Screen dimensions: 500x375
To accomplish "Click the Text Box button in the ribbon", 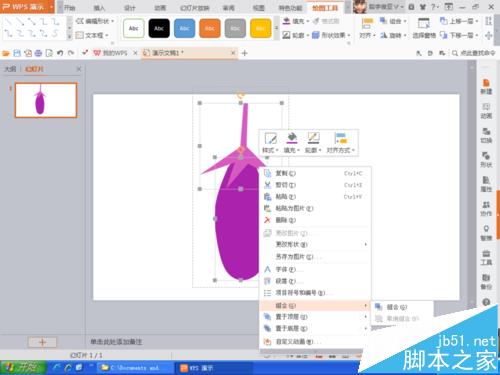I will pos(92,35).
